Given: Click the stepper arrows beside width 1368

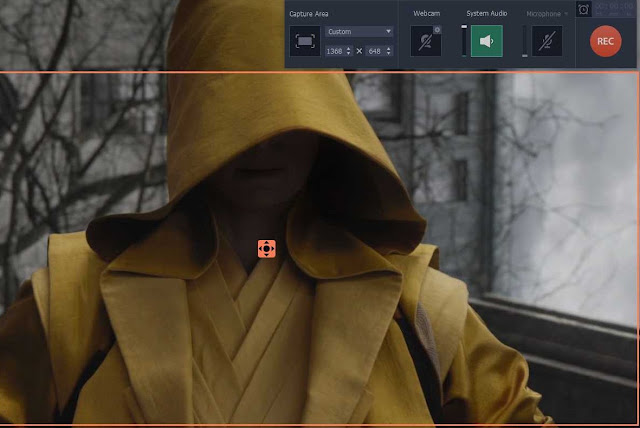Looking at the screenshot, I should pos(348,51).
